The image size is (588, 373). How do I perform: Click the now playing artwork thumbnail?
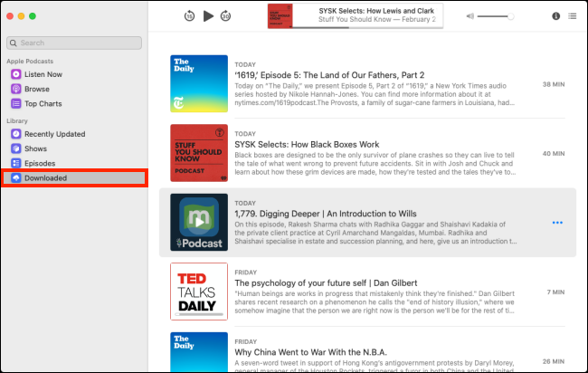(x=280, y=16)
